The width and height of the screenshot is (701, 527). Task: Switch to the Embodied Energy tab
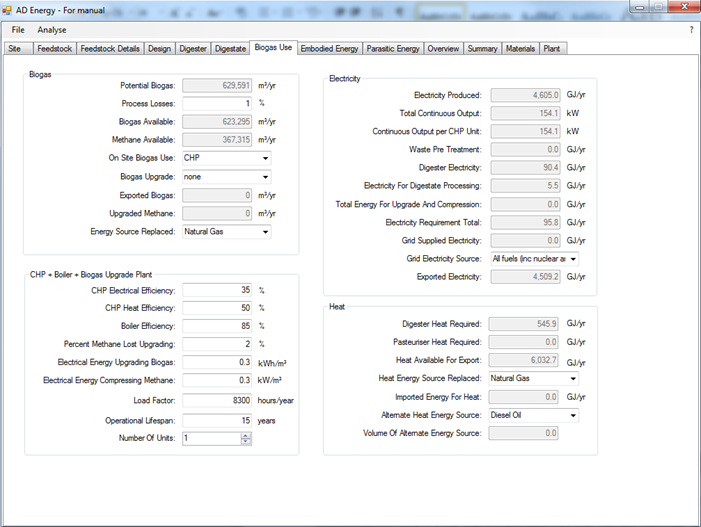click(330, 48)
